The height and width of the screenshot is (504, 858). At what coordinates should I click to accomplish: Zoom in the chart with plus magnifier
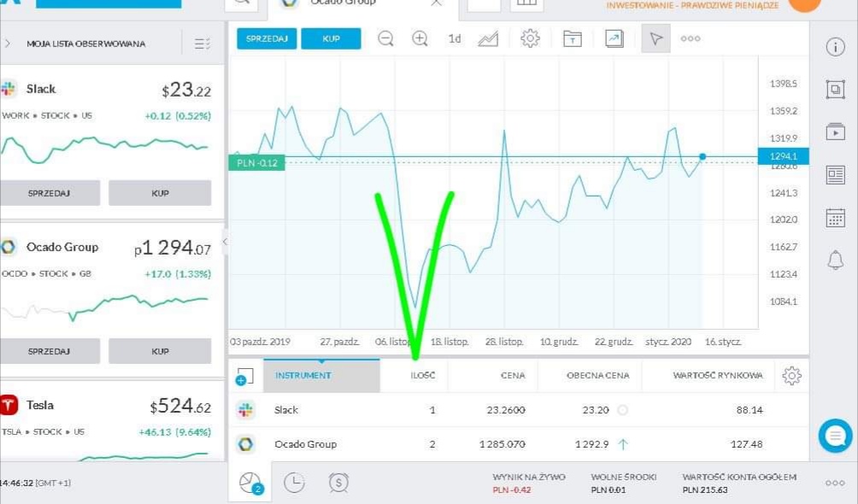[420, 38]
